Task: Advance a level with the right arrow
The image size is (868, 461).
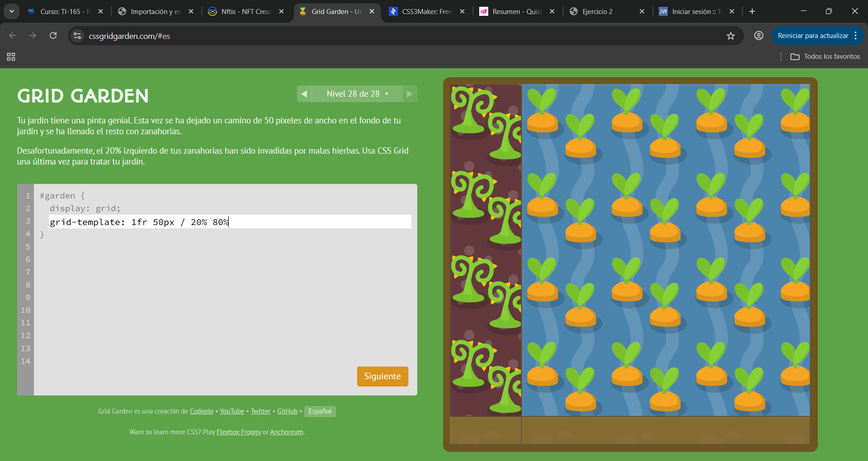Action: point(410,94)
